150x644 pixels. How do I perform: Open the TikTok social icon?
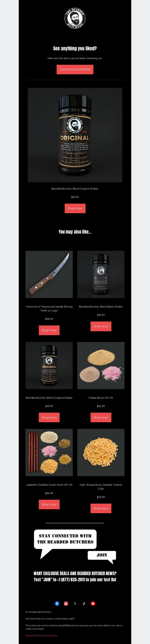(x=84, y=603)
